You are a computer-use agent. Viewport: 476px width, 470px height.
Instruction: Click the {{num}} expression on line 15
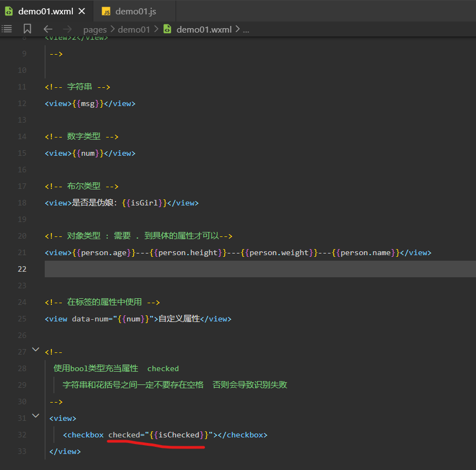pyautogui.click(x=88, y=154)
